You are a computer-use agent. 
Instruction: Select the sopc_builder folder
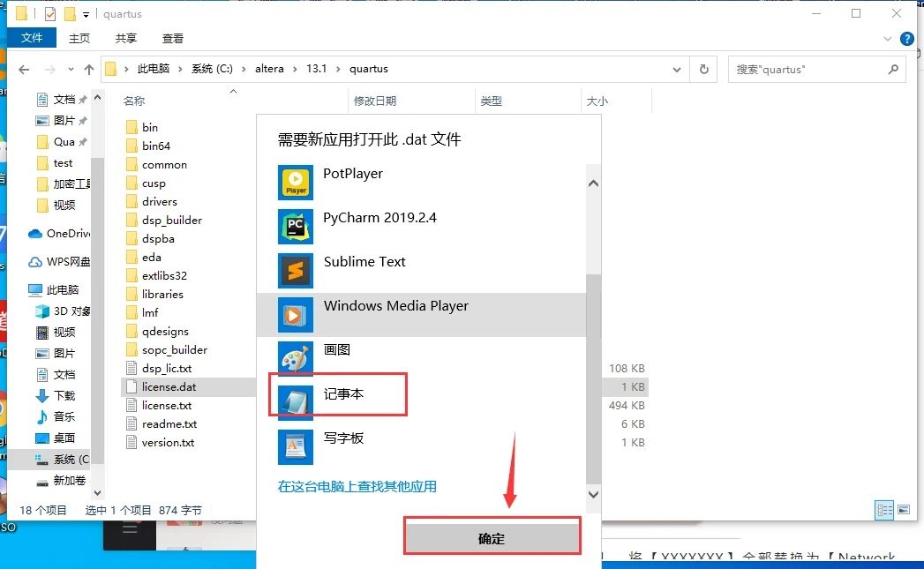[167, 350]
